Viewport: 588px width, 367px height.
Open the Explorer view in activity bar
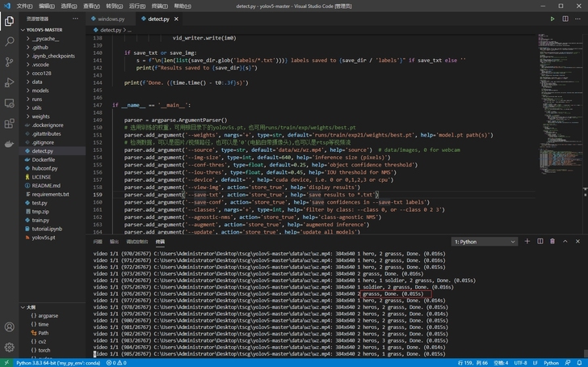coord(10,21)
